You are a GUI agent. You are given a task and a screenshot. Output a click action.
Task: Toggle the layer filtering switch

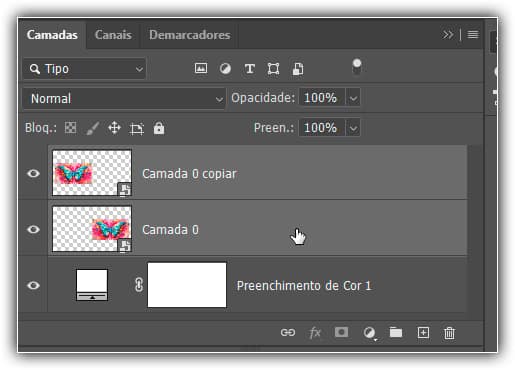(357, 67)
